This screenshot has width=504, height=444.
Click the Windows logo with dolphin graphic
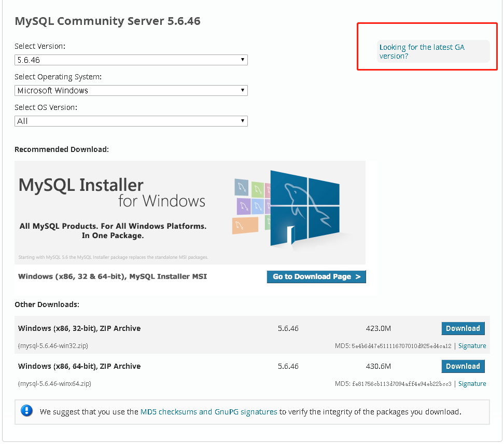pos(305,207)
